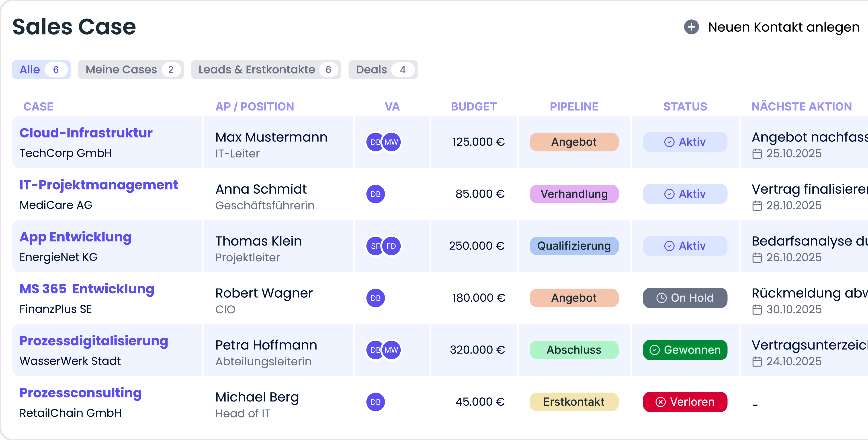Open the Cloud-Infrastruktur case link

(86, 133)
